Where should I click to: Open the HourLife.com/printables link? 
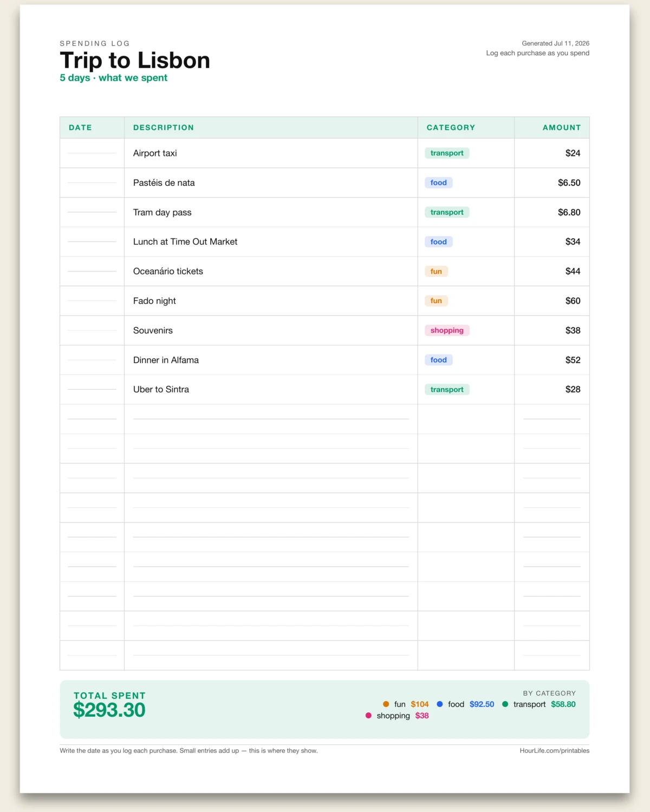(555, 751)
